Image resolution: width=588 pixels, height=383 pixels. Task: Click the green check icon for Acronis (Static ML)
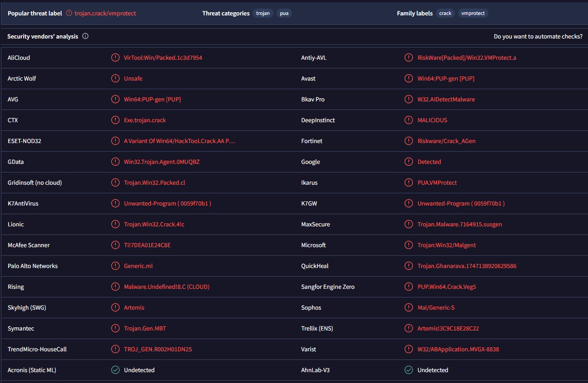[x=115, y=370]
